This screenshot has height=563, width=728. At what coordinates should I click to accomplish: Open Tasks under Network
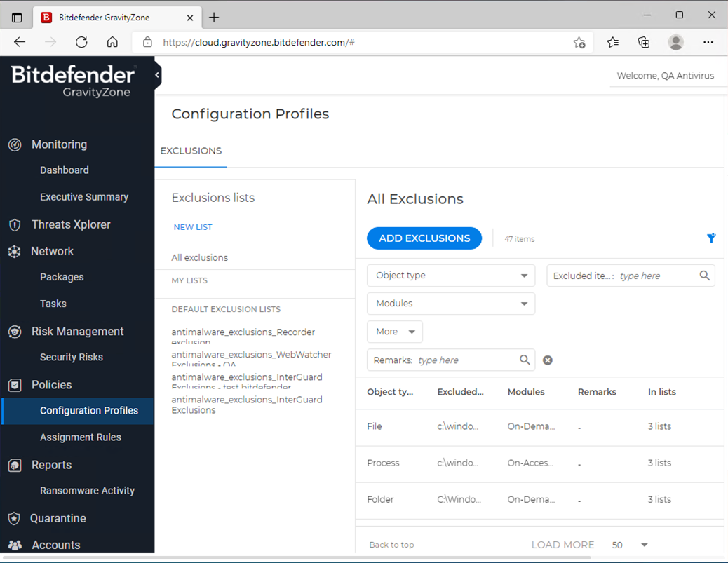pos(53,304)
